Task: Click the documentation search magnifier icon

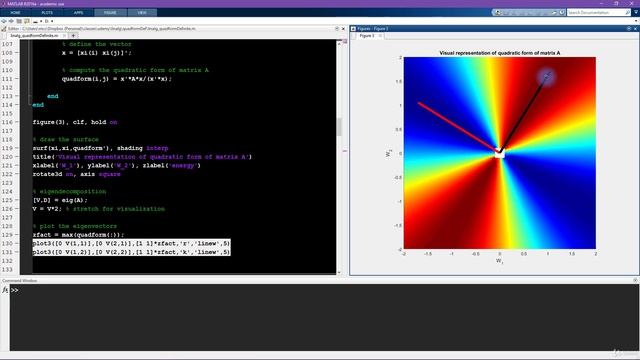Action: [x=628, y=13]
